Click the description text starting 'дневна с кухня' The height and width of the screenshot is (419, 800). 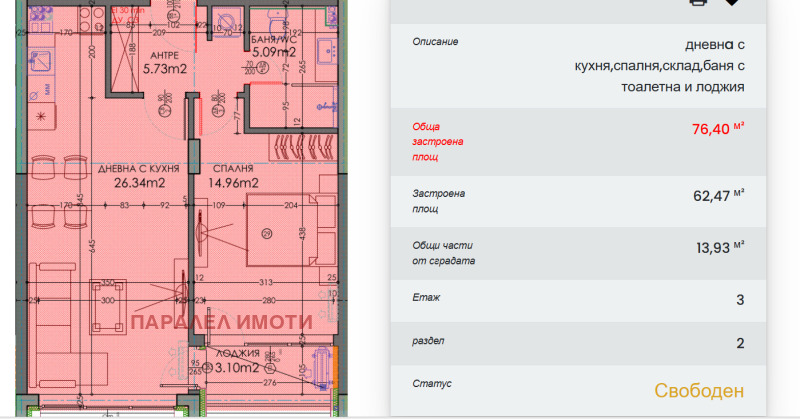[x=659, y=66]
